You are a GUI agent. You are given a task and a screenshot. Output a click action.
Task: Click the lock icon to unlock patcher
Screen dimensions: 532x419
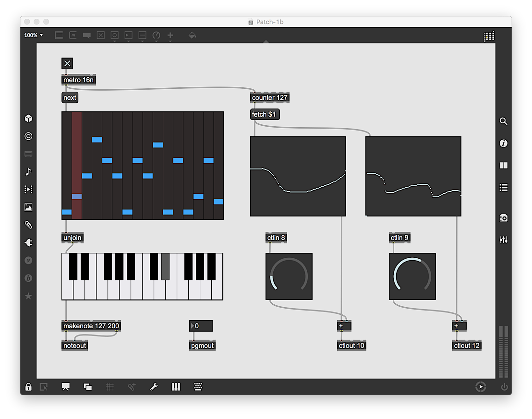pos(28,387)
